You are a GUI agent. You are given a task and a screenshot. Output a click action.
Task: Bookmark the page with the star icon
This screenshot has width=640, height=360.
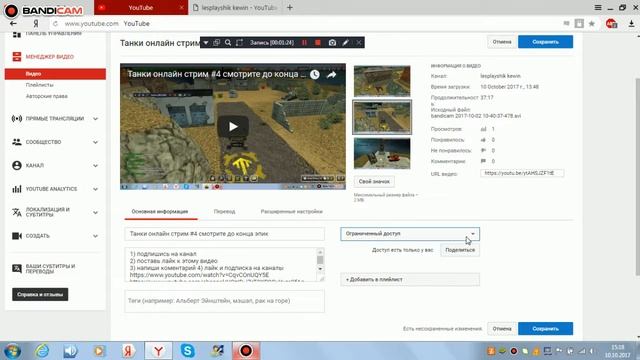pyautogui.click(x=591, y=24)
